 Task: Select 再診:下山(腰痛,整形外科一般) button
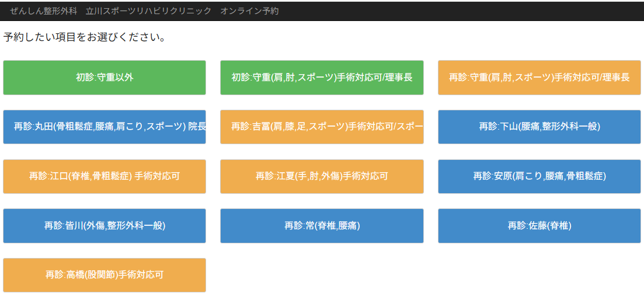pos(539,127)
